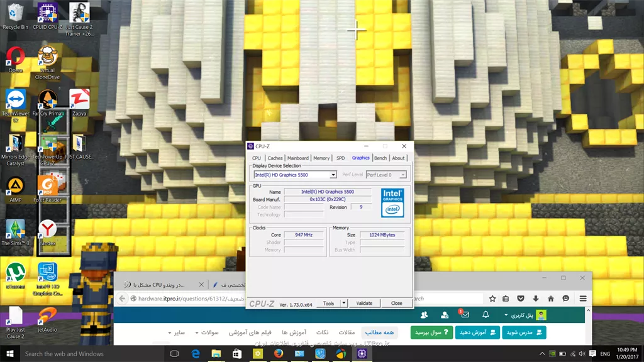Screen dimensions: 644x362
Task: Open the Firefox hamburger menu
Action: (583, 299)
